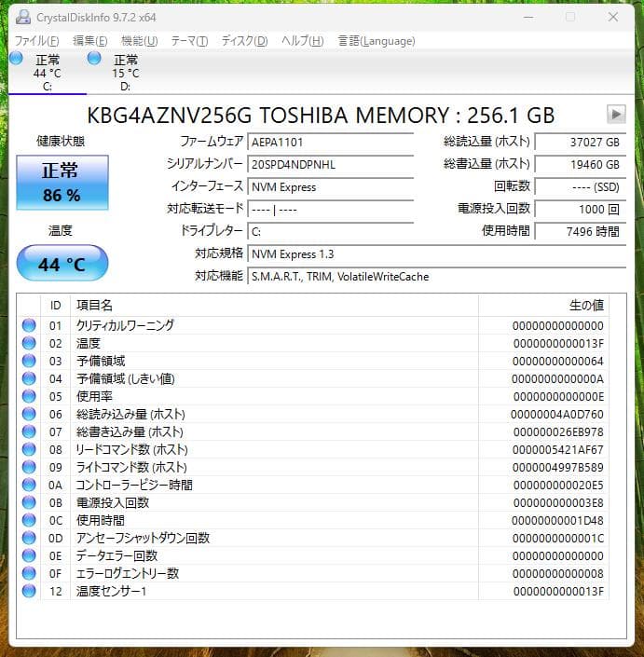
Task: Click raw value 0000005421AF67
Action: pyautogui.click(x=557, y=449)
